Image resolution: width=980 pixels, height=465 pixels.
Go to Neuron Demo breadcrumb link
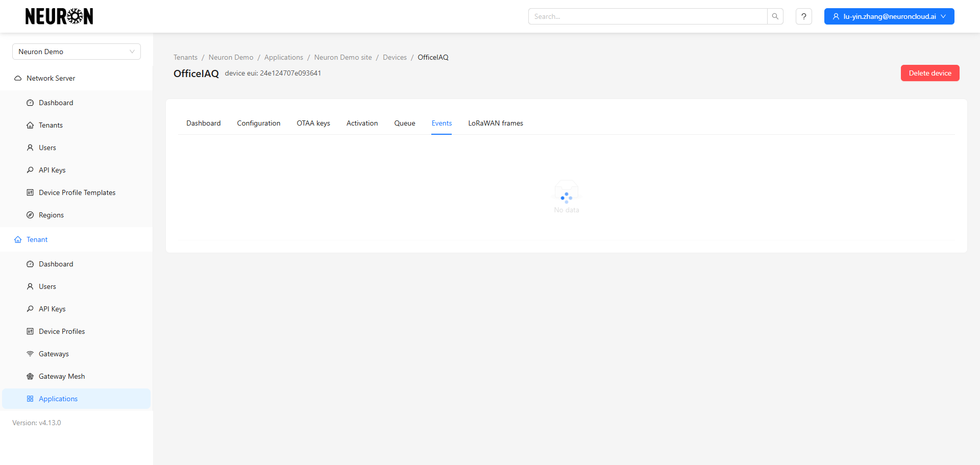tap(231, 57)
